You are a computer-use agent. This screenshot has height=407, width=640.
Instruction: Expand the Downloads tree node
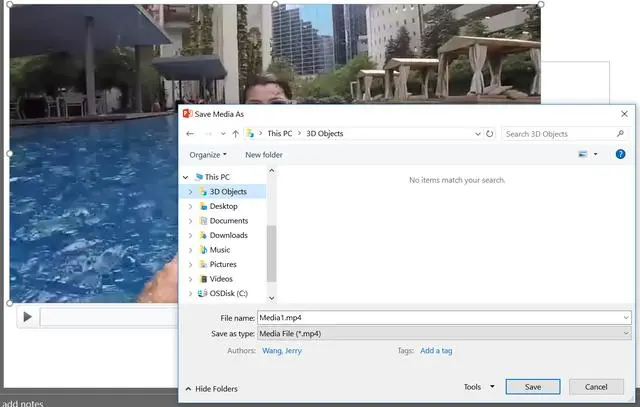click(x=190, y=236)
